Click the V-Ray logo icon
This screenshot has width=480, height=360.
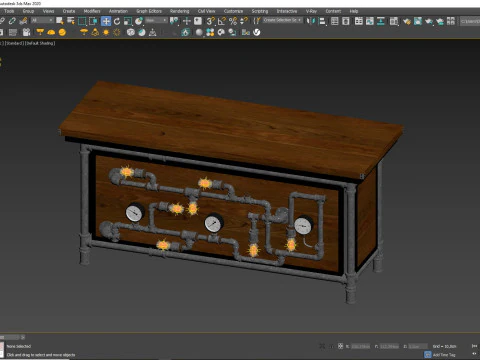pos(257,32)
